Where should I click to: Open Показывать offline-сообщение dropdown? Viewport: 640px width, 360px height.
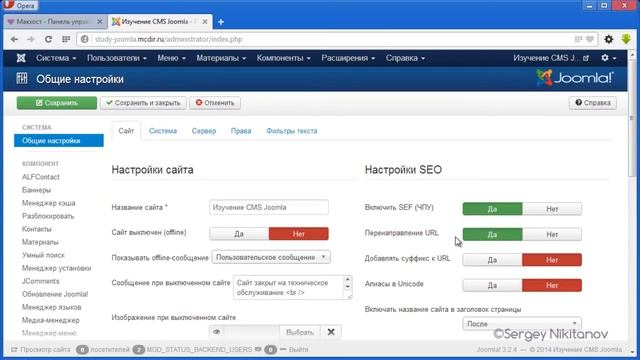271,257
